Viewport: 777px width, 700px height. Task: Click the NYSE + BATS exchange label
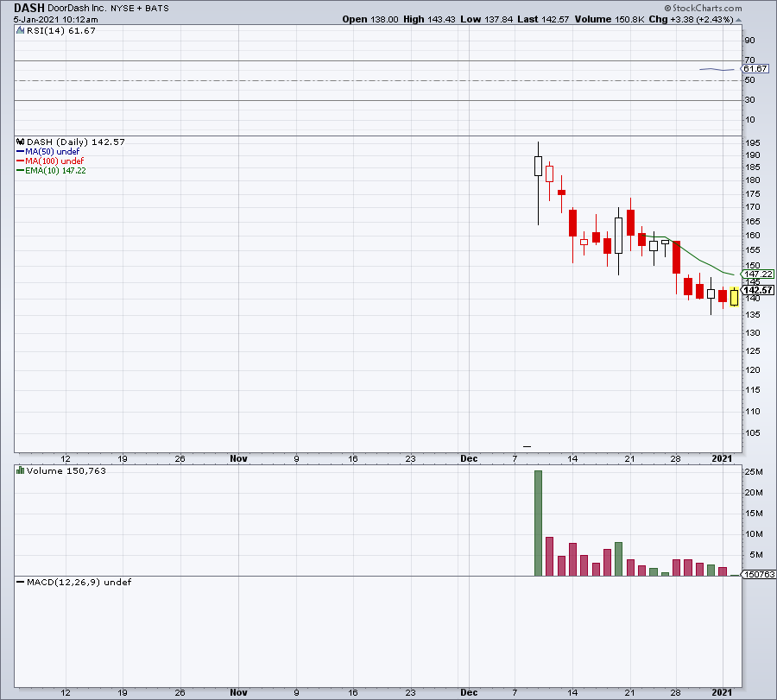click(x=139, y=9)
